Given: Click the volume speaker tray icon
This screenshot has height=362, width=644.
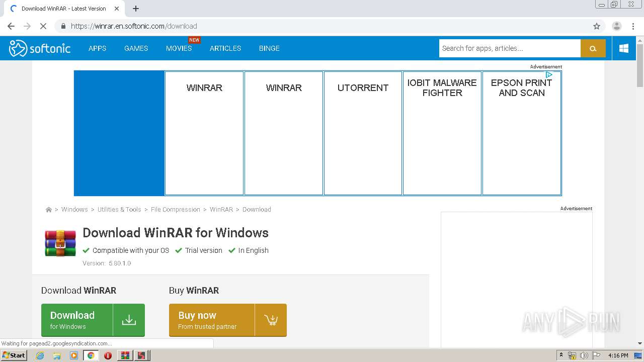Looking at the screenshot, I should pyautogui.click(x=584, y=355).
